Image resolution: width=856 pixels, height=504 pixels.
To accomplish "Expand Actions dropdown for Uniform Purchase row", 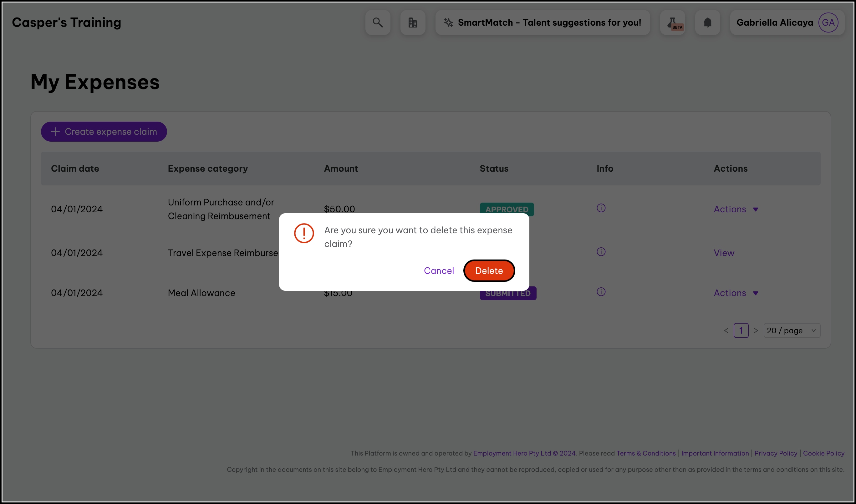I will point(736,209).
